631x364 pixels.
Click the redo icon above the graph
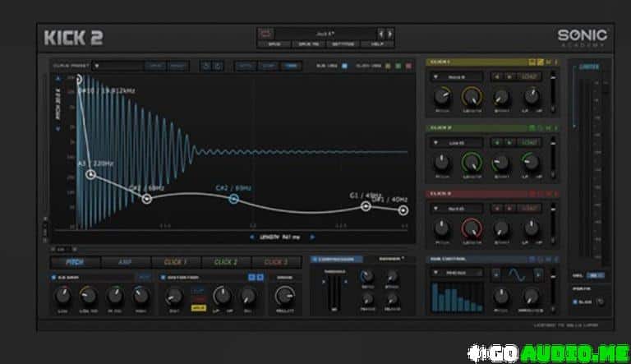pos(218,66)
